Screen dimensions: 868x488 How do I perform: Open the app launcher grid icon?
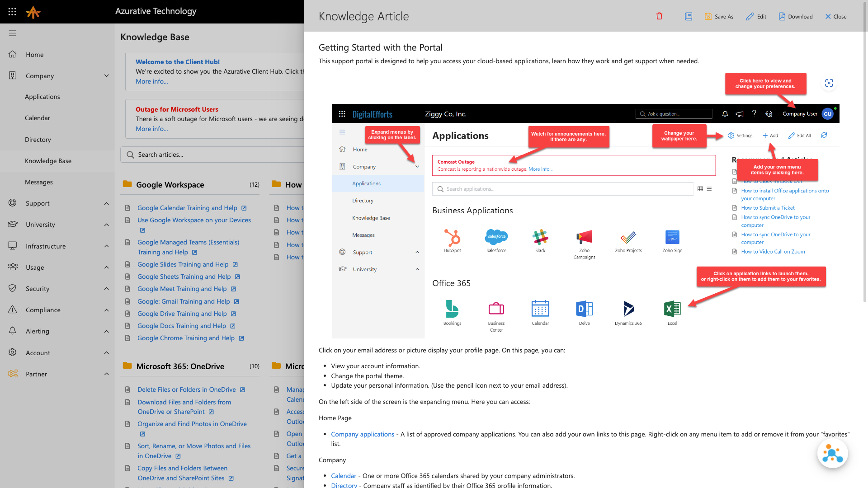pyautogui.click(x=12, y=12)
